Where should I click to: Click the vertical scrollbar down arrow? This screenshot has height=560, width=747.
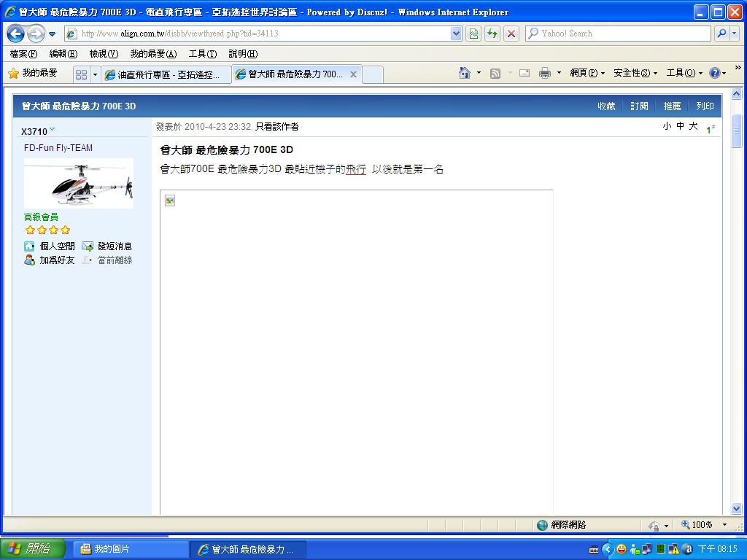[737, 508]
